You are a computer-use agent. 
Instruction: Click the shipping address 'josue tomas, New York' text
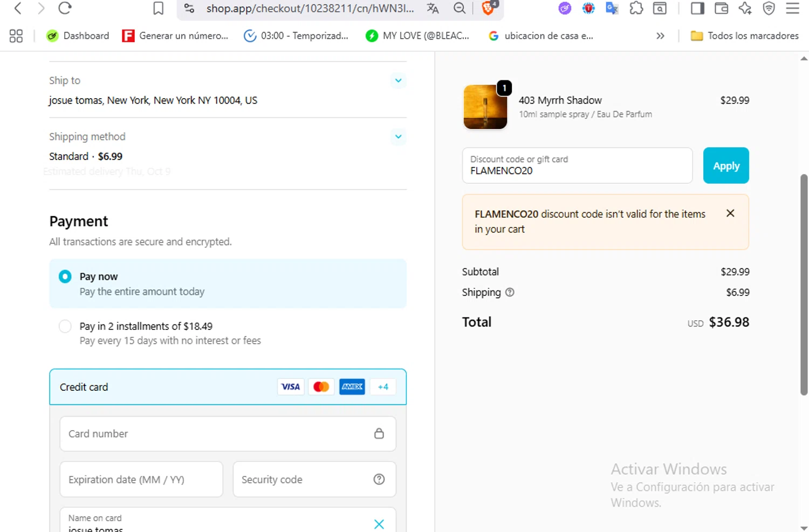(x=153, y=100)
